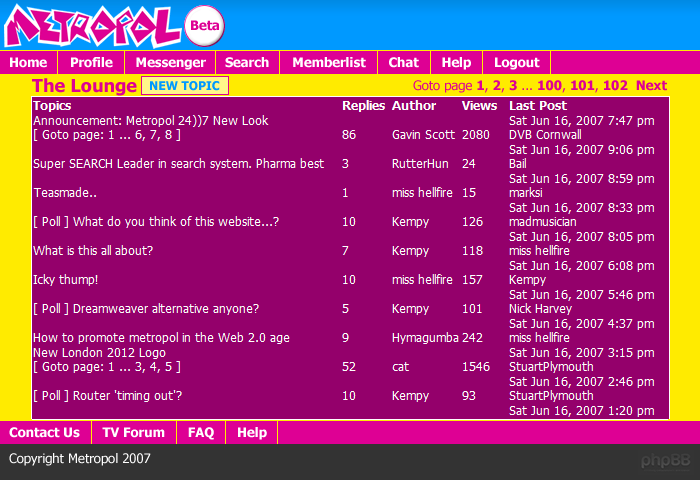Viewport: 700px width, 480px height.
Task: Open poll What do you think of this website
Action: point(156,222)
